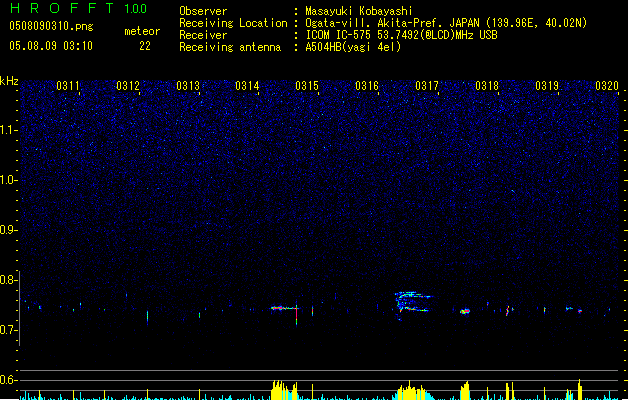Click the HROFFT 1.0.0 title text
Viewport: 629px width, 400px height.
[x=78, y=8]
